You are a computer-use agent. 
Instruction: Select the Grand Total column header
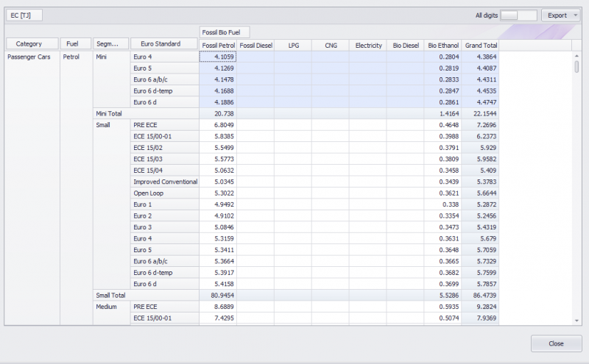coord(480,46)
